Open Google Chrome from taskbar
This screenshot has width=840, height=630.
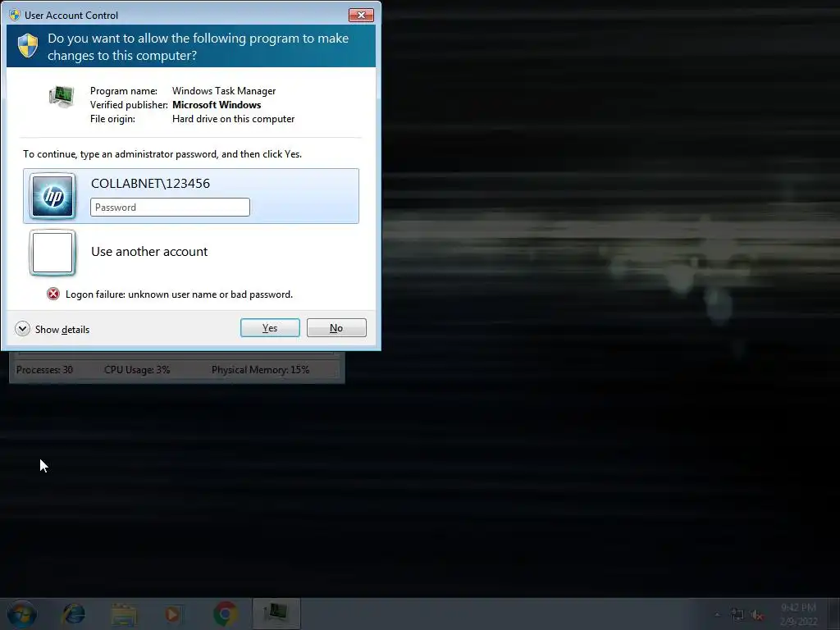226,614
